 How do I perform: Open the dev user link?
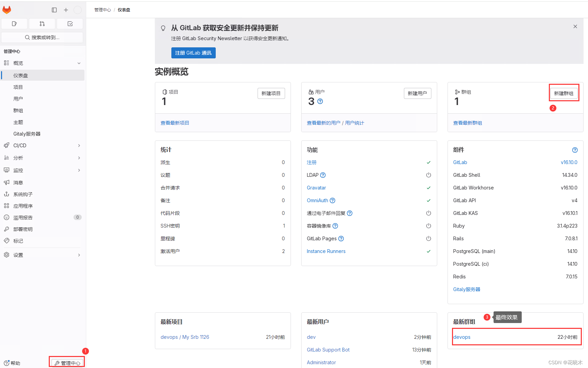[311, 337]
